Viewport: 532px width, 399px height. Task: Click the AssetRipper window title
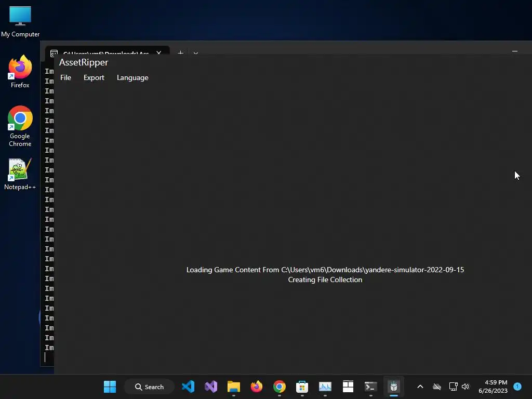[84, 62]
